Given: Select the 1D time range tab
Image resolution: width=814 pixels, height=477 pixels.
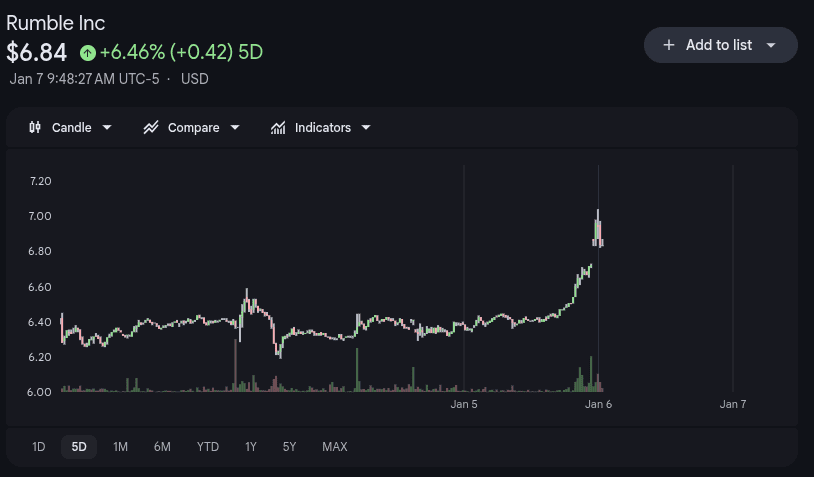Looking at the screenshot, I should coord(38,447).
